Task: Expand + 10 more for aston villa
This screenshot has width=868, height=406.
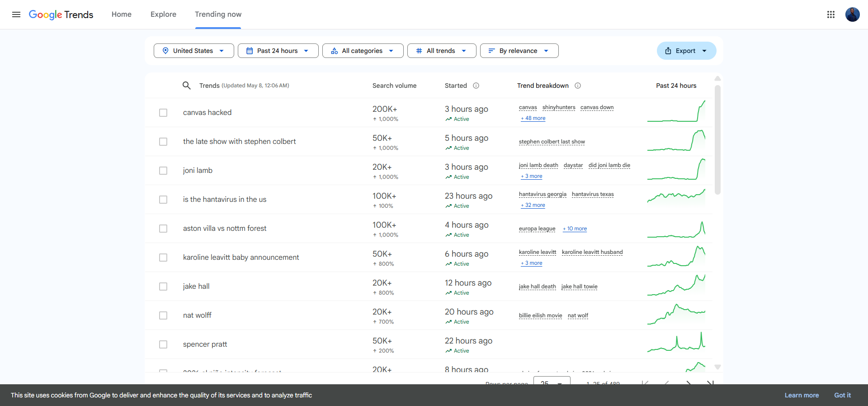Action: click(x=575, y=229)
